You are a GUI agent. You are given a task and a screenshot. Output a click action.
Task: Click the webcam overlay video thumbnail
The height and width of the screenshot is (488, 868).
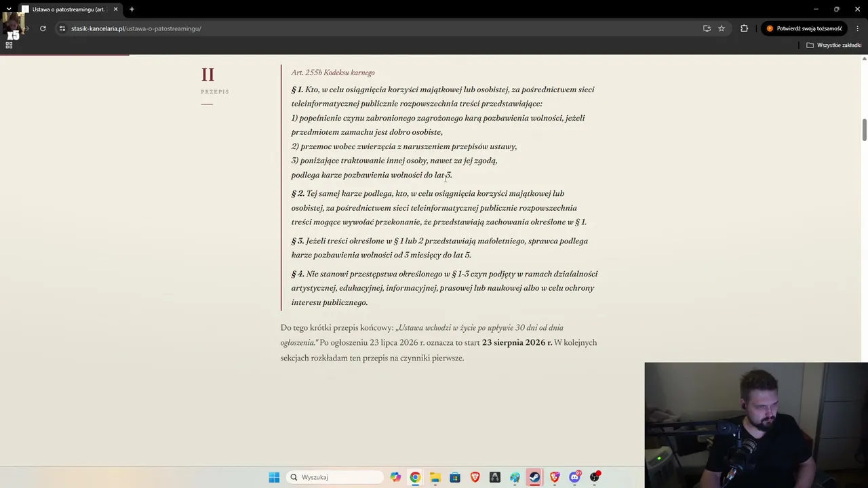tap(756, 425)
